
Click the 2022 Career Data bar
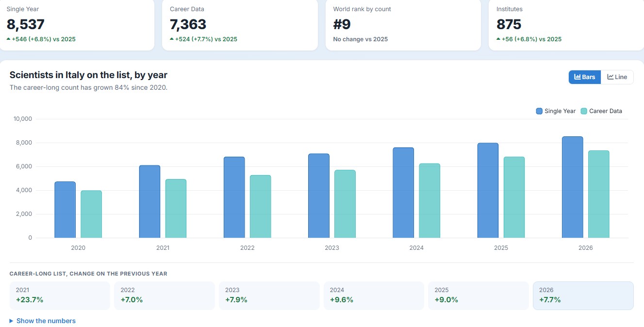click(x=261, y=207)
